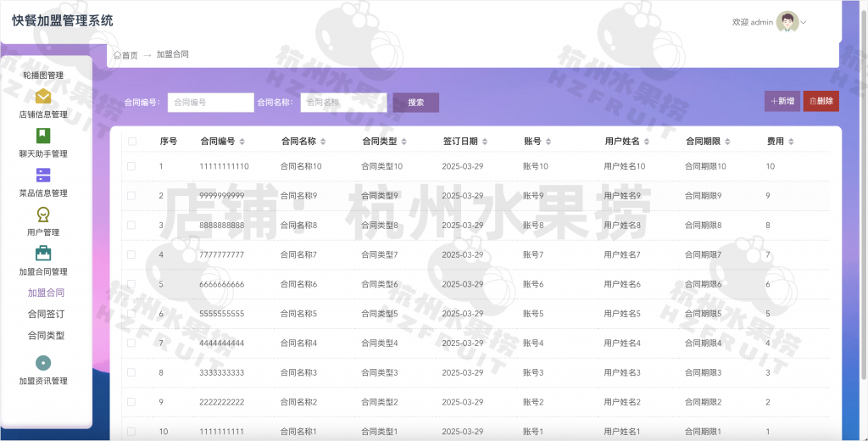
Task: Click cell 合同名称2
Action: (x=299, y=402)
